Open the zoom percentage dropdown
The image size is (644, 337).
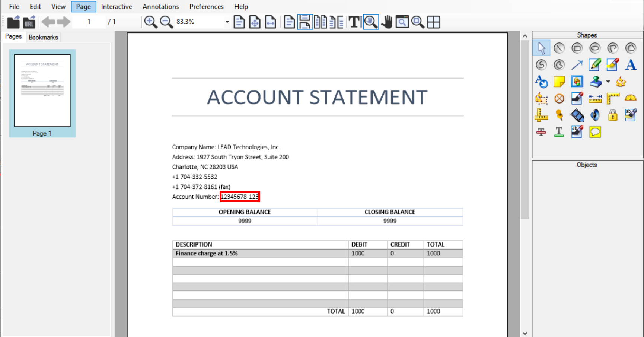click(227, 22)
